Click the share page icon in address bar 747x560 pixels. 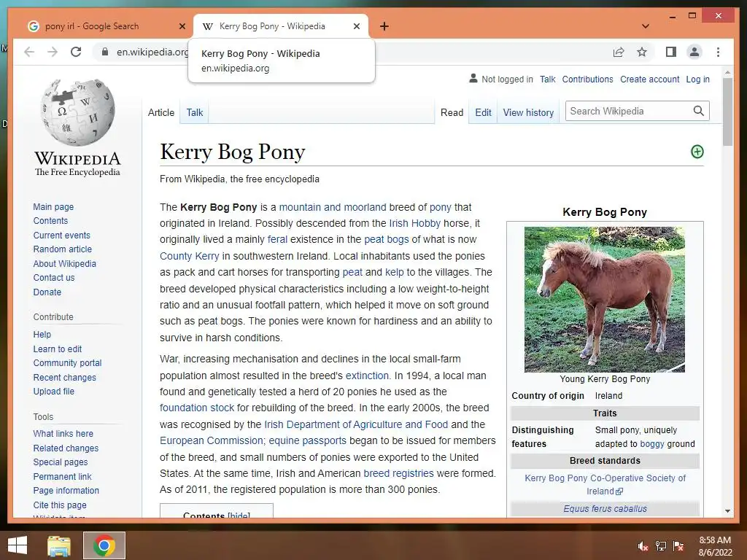(x=619, y=52)
